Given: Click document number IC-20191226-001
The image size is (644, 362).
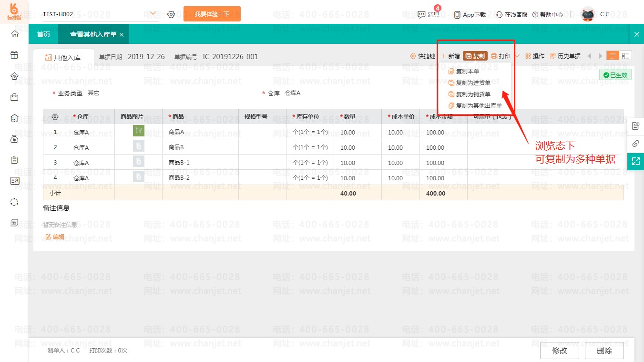Looking at the screenshot, I should point(230,57).
